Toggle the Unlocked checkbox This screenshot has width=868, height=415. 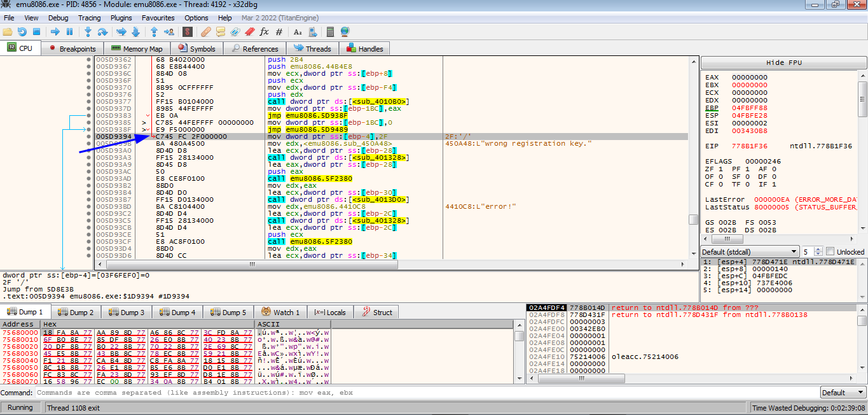coord(830,251)
